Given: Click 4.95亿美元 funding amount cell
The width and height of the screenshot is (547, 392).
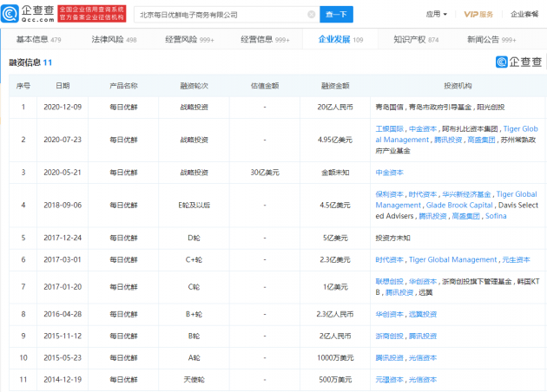Looking at the screenshot, I should [335, 140].
